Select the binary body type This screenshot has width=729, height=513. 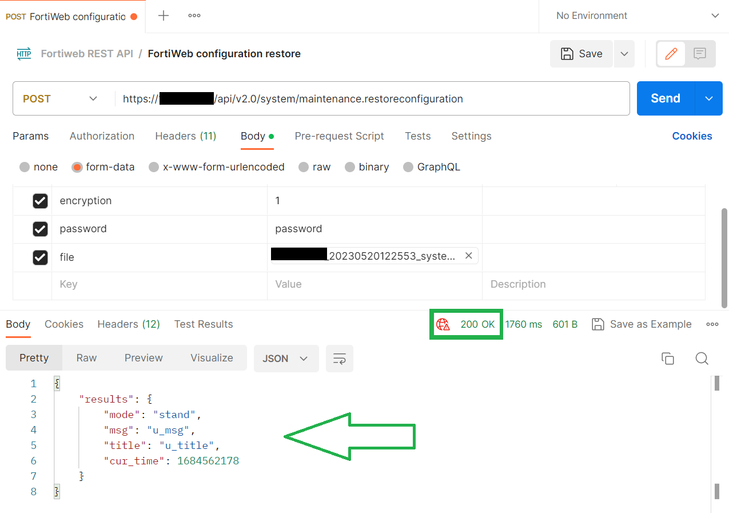coord(367,167)
